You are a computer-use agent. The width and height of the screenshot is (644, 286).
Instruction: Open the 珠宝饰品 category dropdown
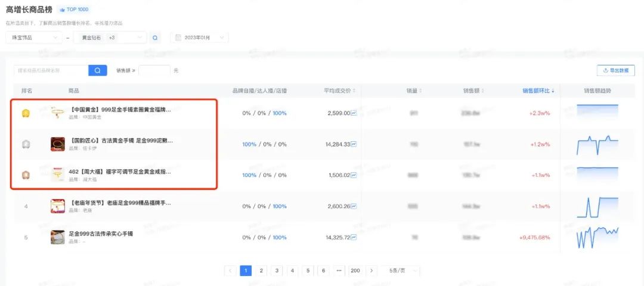[33, 38]
